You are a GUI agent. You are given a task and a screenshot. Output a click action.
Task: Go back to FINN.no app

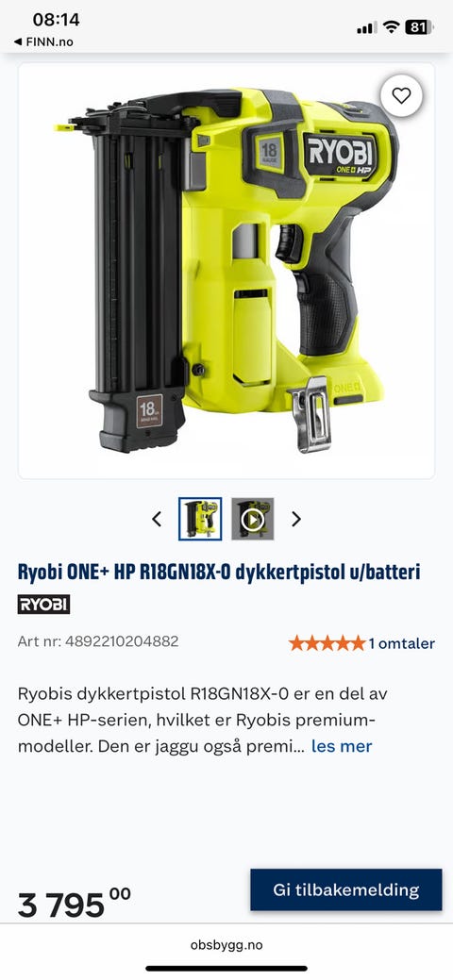43,42
